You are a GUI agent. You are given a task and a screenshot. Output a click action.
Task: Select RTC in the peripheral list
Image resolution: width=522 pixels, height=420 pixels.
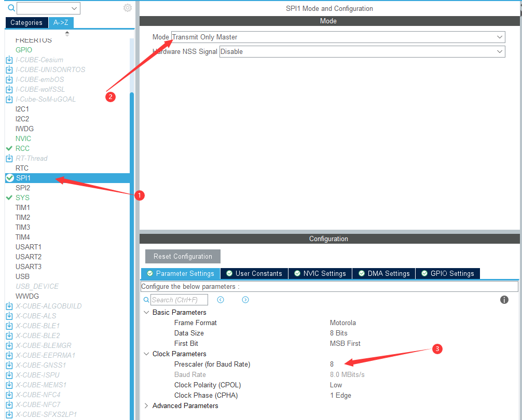pyautogui.click(x=22, y=169)
